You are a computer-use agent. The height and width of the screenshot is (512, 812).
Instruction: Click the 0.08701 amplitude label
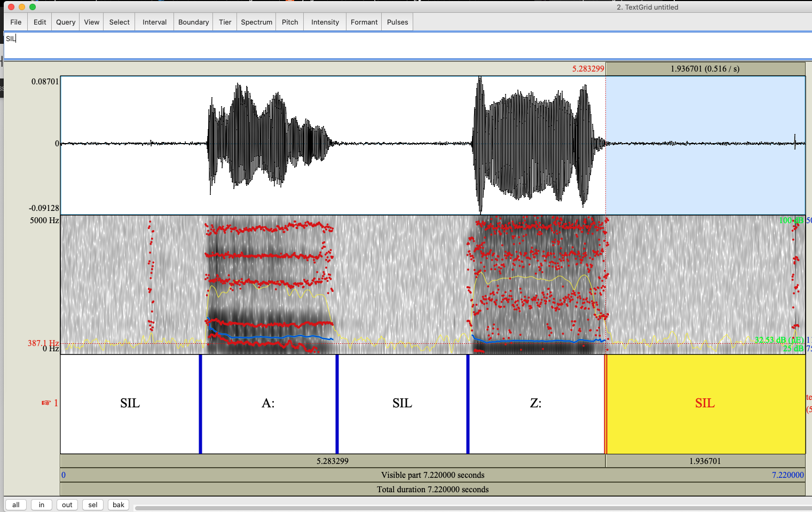45,81
